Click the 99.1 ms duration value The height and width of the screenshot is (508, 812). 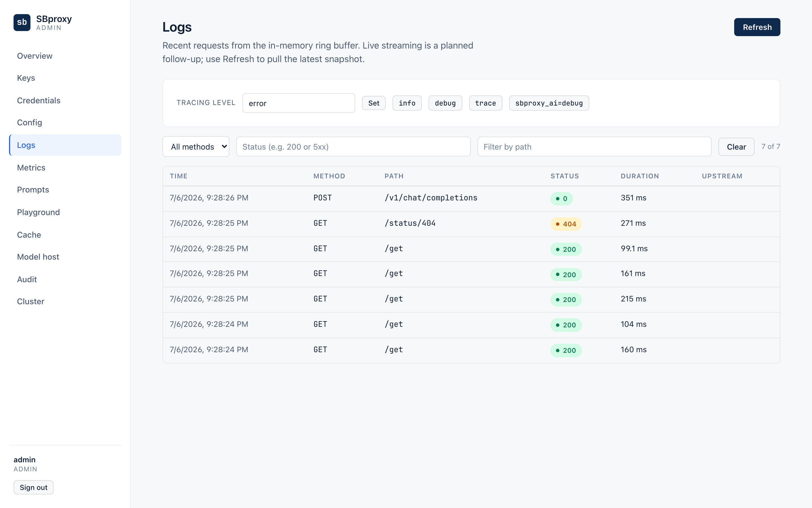[634, 249]
